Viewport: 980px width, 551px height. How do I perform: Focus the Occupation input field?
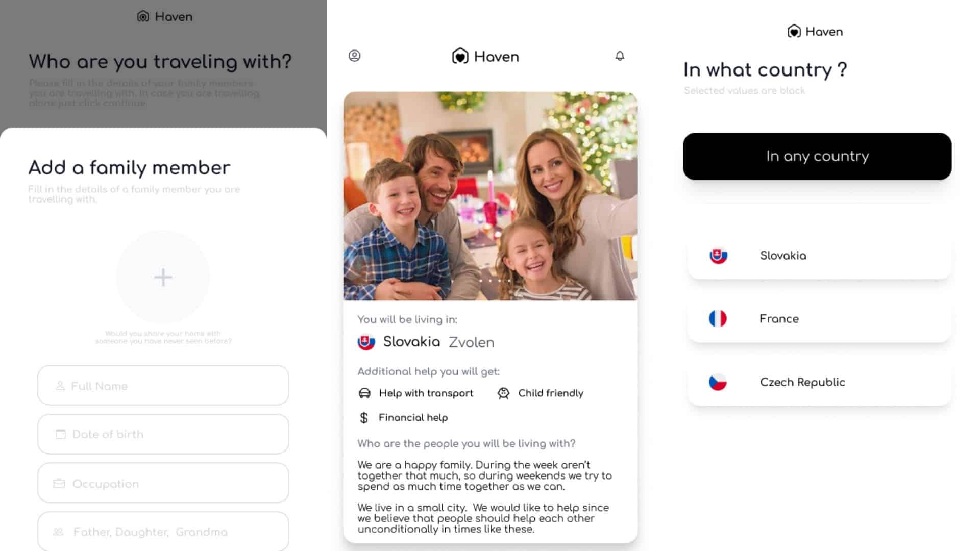point(163,483)
